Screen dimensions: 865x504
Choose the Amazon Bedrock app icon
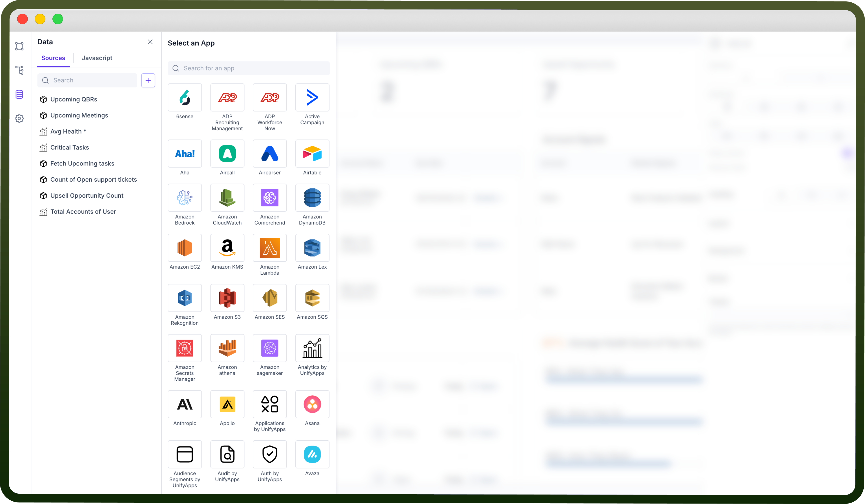point(185,198)
